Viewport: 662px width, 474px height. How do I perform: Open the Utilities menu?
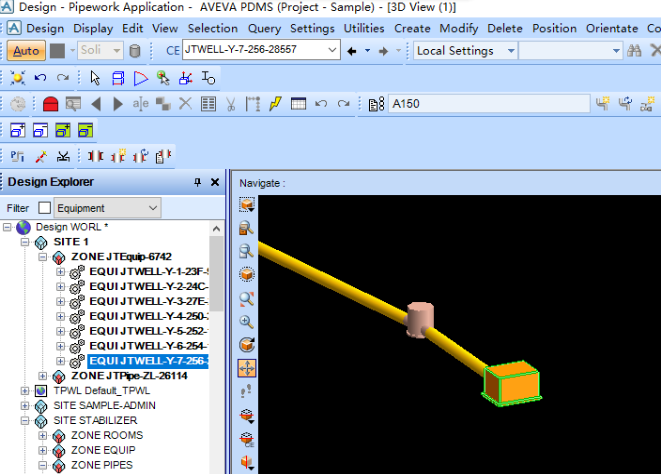363,28
